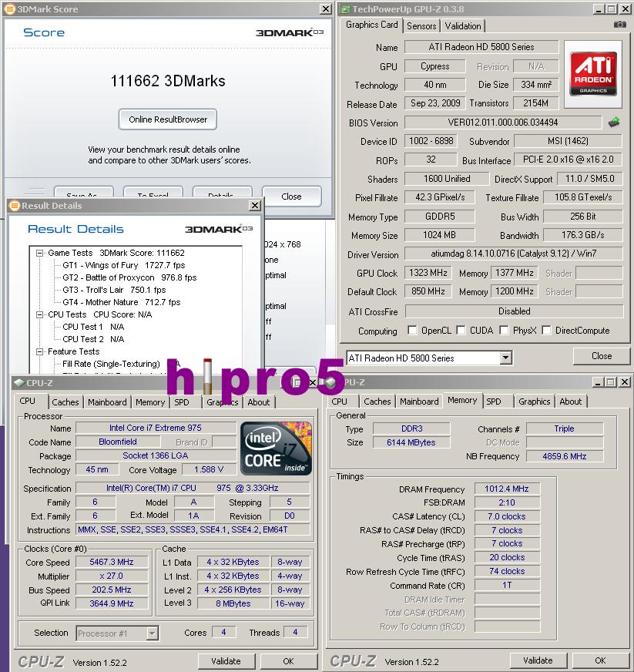
Task: Select GT3 - Troll's Lair result row
Action: tap(114, 290)
